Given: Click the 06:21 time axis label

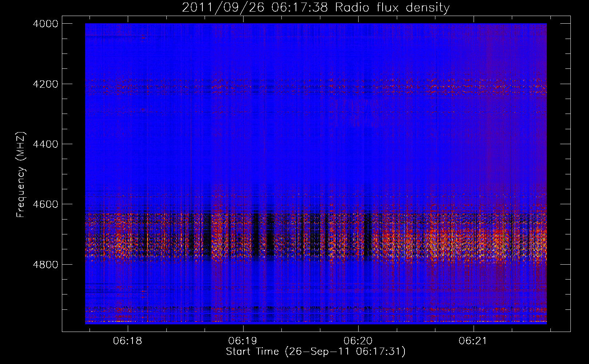Looking at the screenshot, I should [x=473, y=341].
